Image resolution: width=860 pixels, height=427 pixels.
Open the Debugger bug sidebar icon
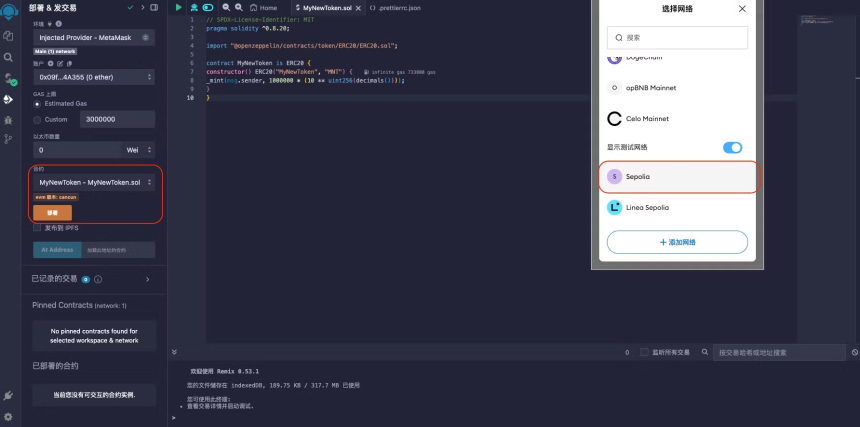(8, 119)
